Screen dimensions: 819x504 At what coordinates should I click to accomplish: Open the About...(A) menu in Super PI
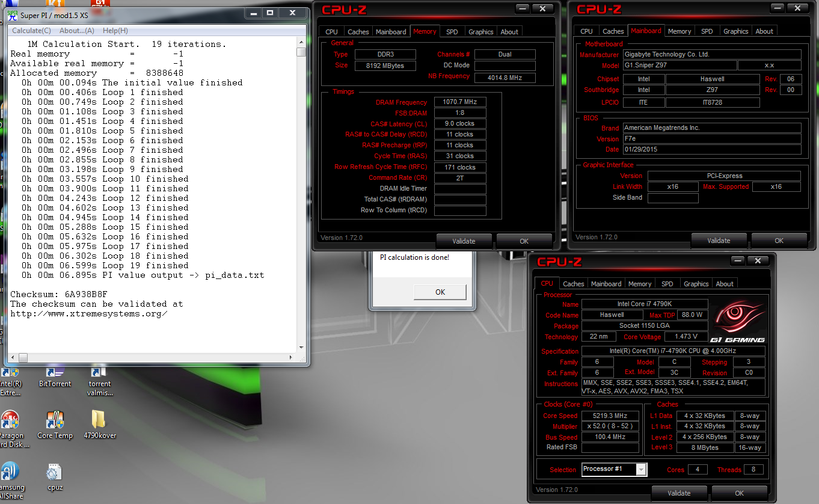pyautogui.click(x=77, y=31)
